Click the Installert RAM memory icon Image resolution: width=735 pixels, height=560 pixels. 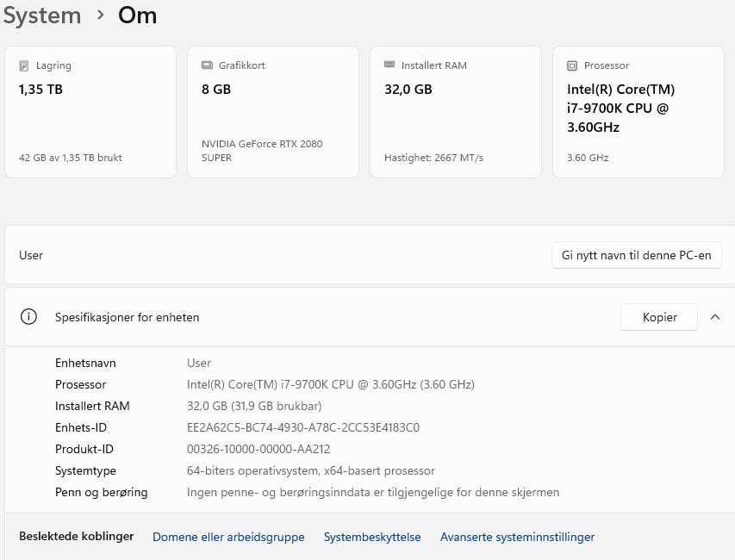click(x=389, y=65)
